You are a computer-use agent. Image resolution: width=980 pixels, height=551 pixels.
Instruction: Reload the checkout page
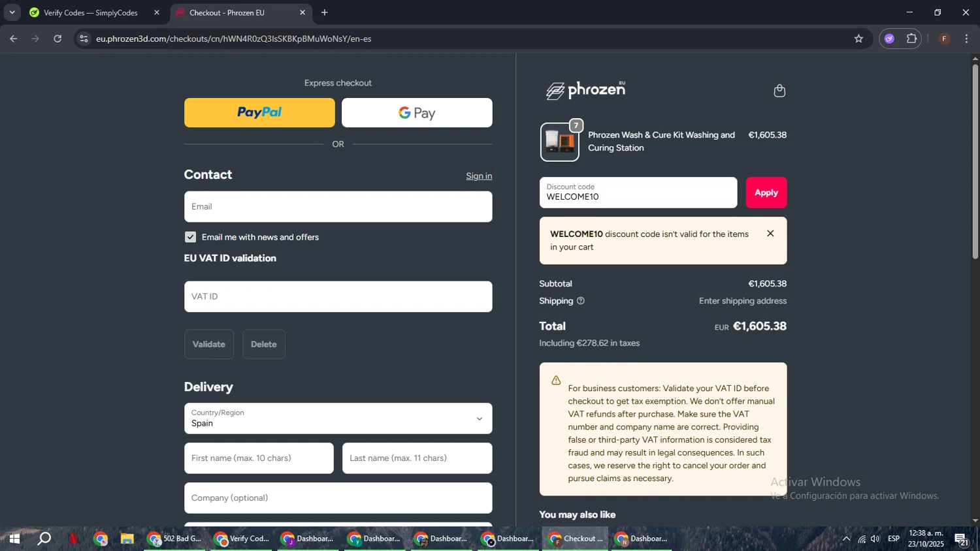tap(57, 39)
